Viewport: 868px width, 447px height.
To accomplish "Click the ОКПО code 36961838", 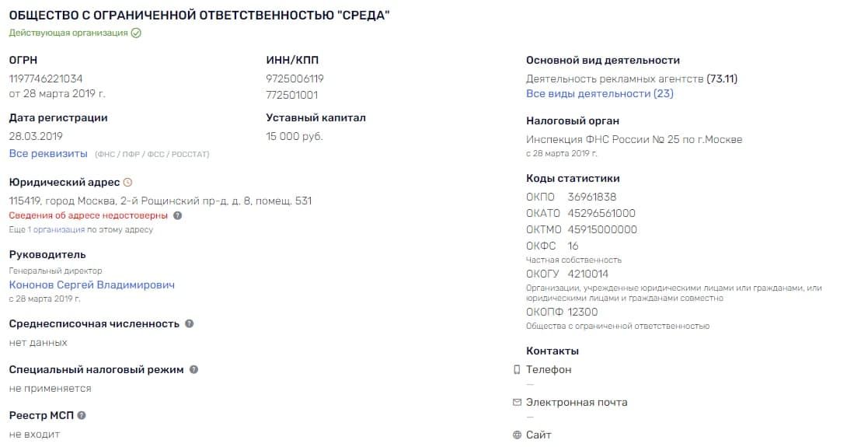I will tap(591, 197).
